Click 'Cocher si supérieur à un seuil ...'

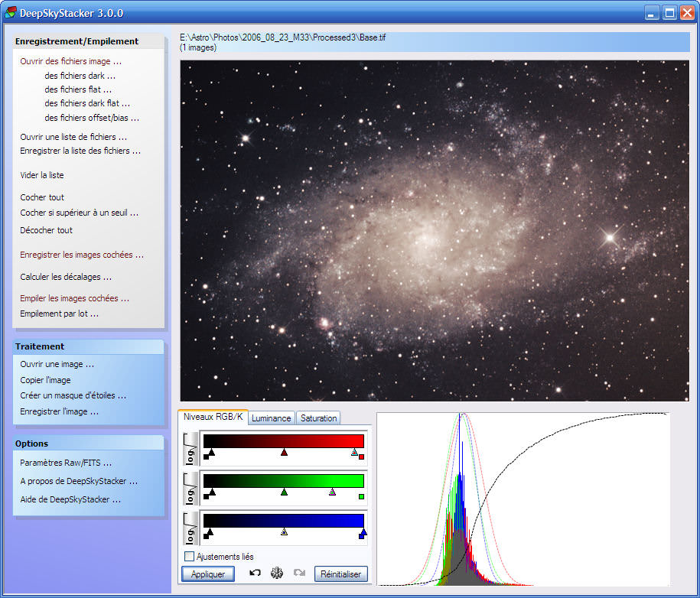79,213
